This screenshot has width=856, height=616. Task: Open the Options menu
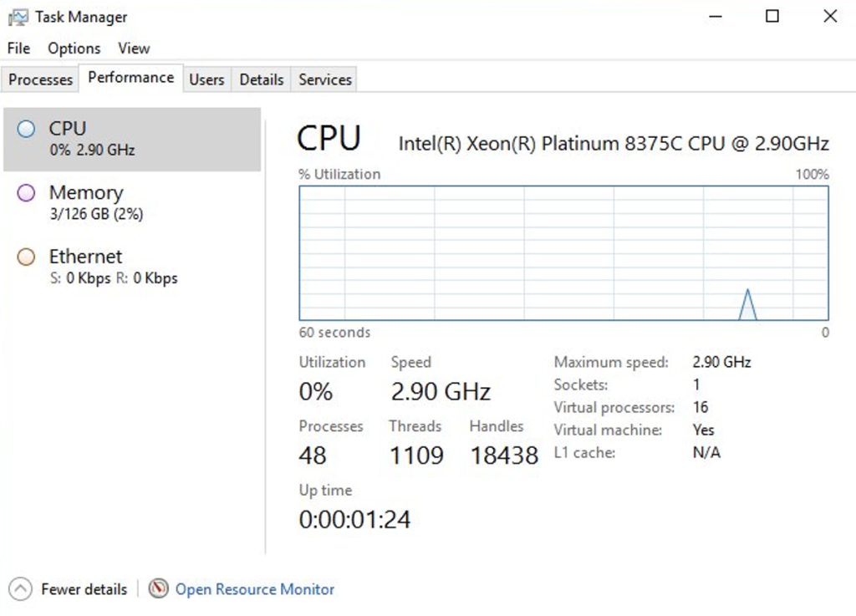click(74, 48)
